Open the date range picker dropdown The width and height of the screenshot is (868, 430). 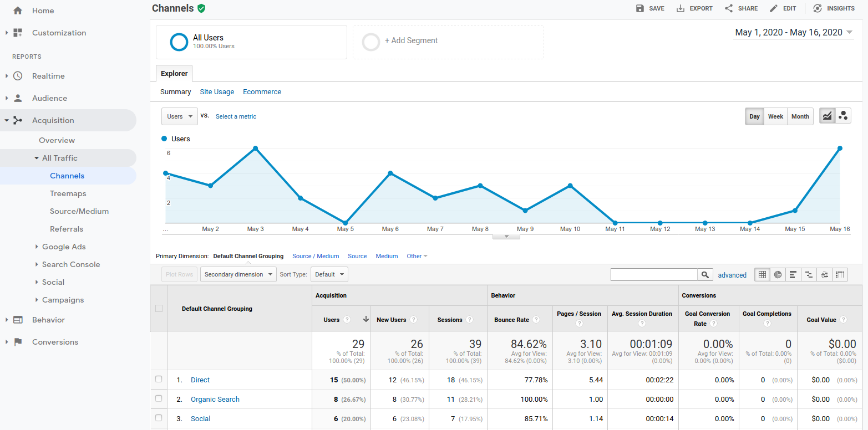coord(794,33)
